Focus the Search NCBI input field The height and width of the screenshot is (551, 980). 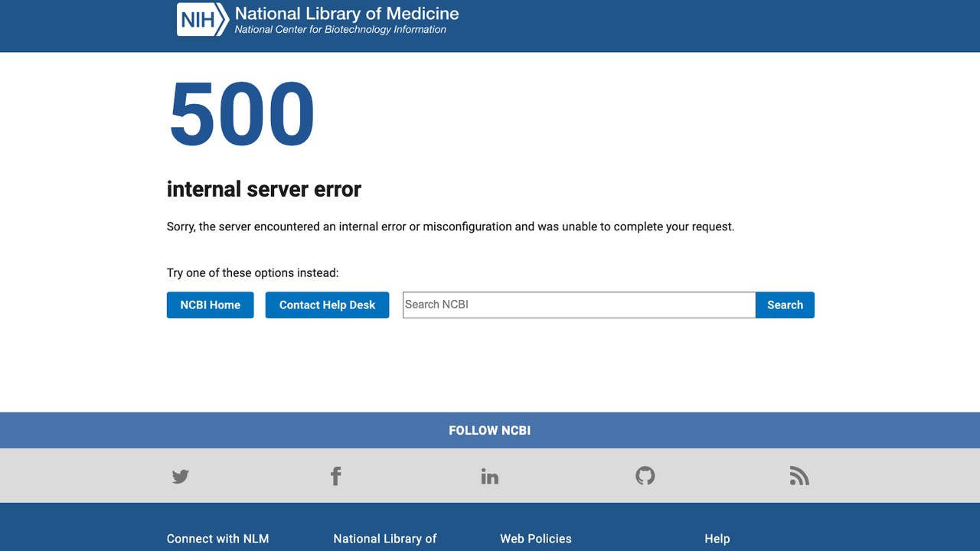(x=579, y=305)
